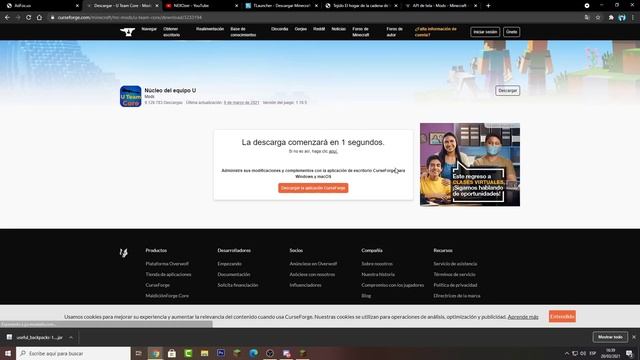This screenshot has height=360, width=640.
Task: Expand options for useful_backpacks download
Action: [x=71, y=338]
